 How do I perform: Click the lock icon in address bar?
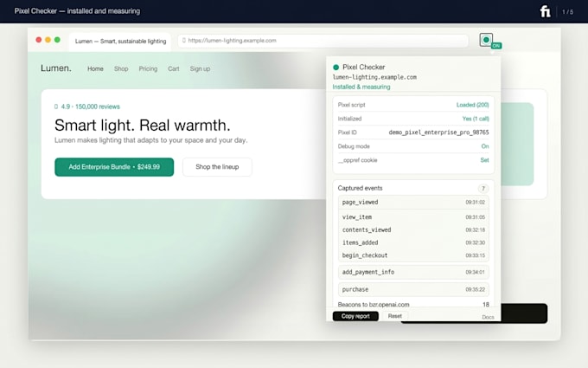pos(183,40)
